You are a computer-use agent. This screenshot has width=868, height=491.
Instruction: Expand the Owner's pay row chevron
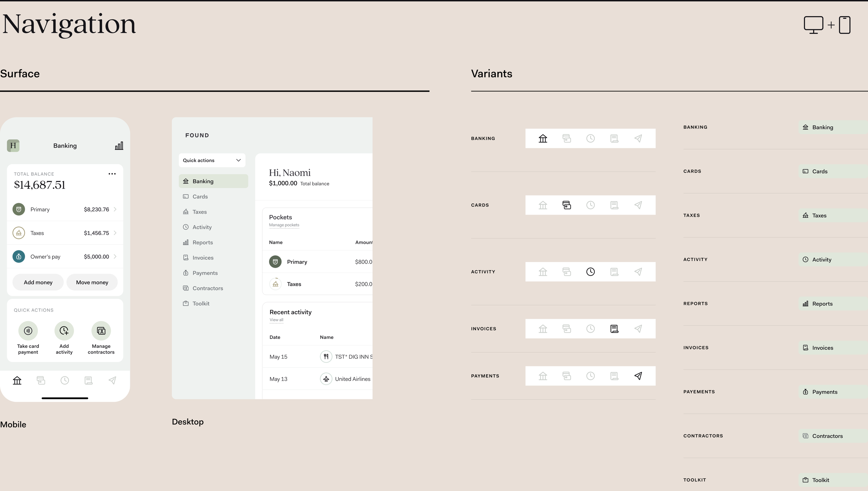point(115,257)
